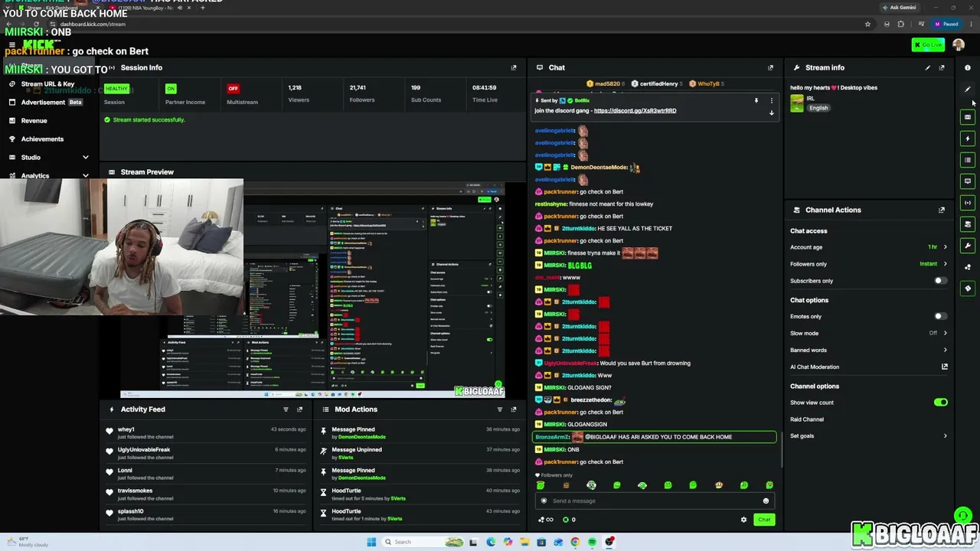Click Raid Channel action

(x=807, y=419)
